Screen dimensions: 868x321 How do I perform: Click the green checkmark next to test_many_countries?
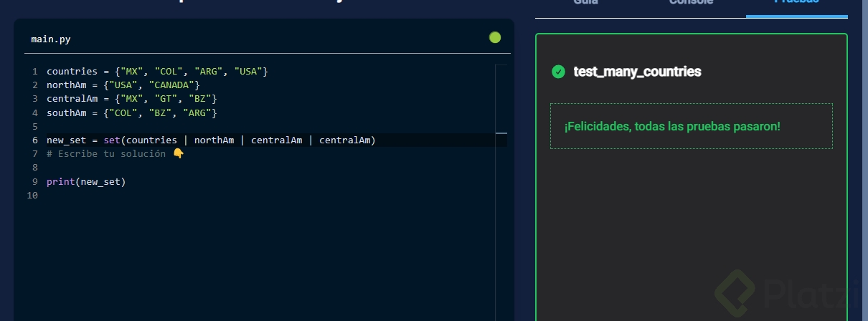(558, 72)
